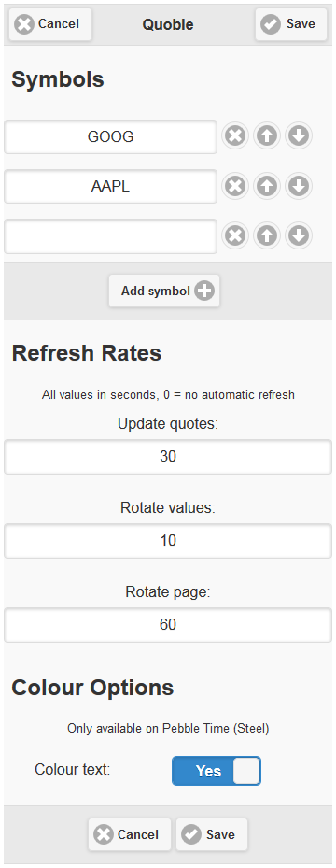The image size is (336, 868).
Task: Focus the AAPL symbol text field
Action: (110, 187)
